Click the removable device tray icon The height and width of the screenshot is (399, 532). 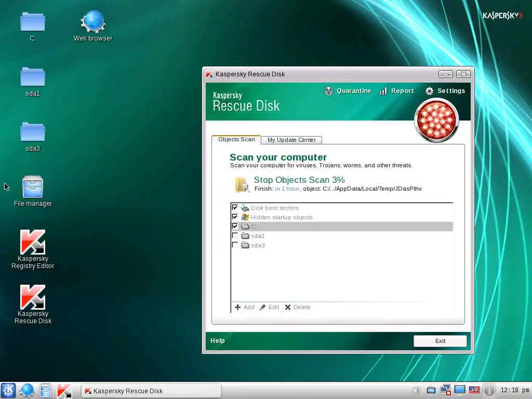click(431, 391)
